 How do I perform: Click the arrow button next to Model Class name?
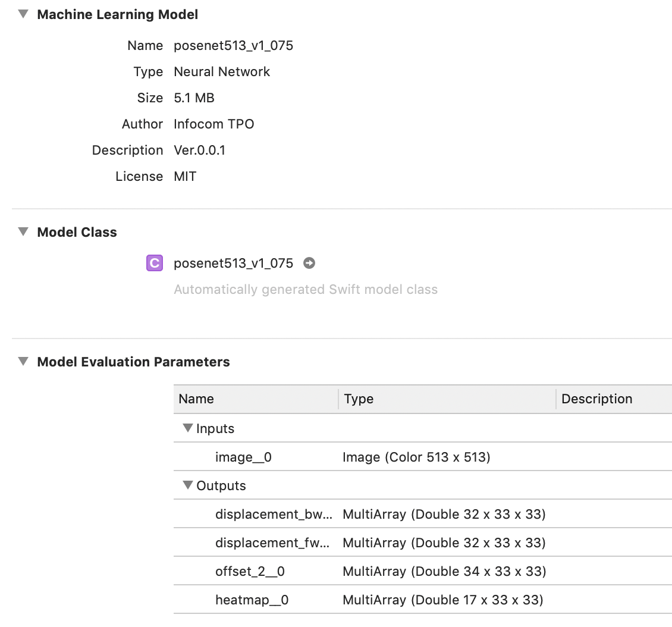click(309, 263)
